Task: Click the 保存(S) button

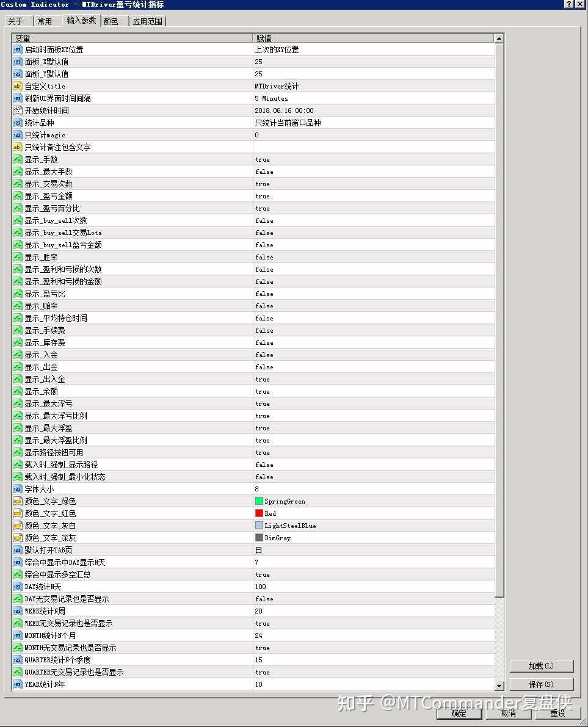Action: tap(541, 684)
